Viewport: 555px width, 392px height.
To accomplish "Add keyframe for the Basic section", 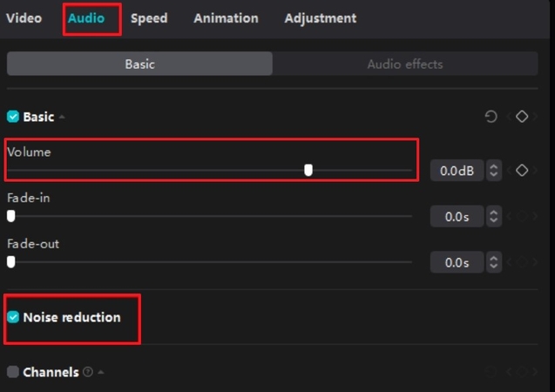I will 522,117.
